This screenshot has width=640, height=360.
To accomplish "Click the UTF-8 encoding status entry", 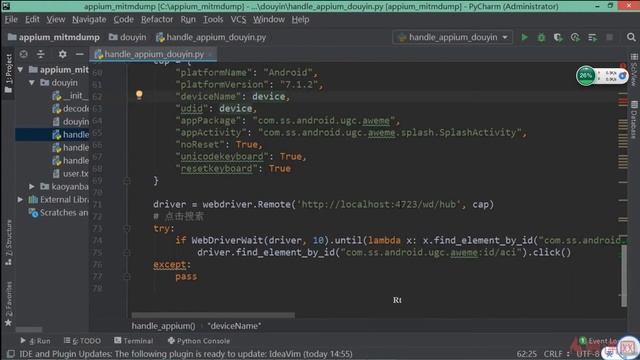I will [588, 354].
